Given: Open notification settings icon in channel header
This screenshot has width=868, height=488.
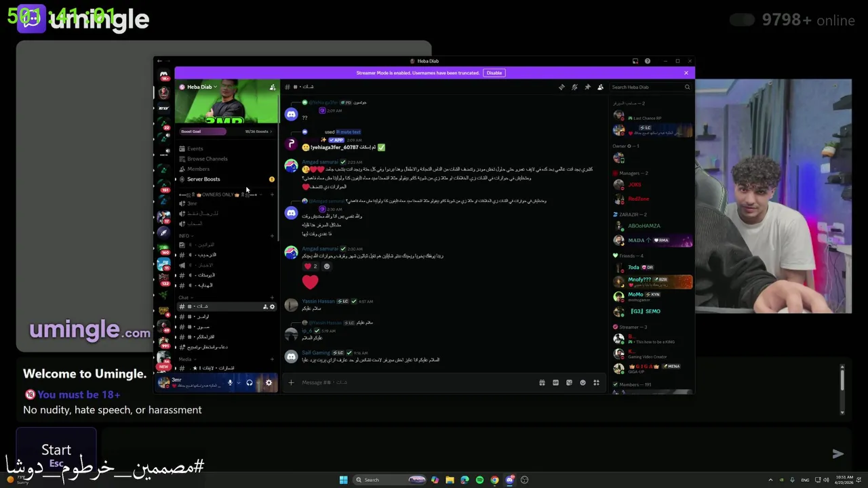Looking at the screenshot, I should [574, 87].
